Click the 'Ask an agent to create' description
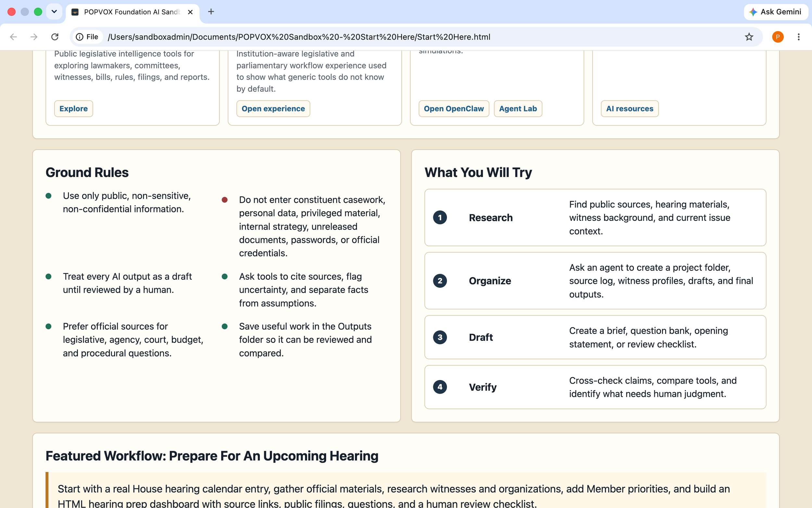The width and height of the screenshot is (812, 508). [x=661, y=281]
